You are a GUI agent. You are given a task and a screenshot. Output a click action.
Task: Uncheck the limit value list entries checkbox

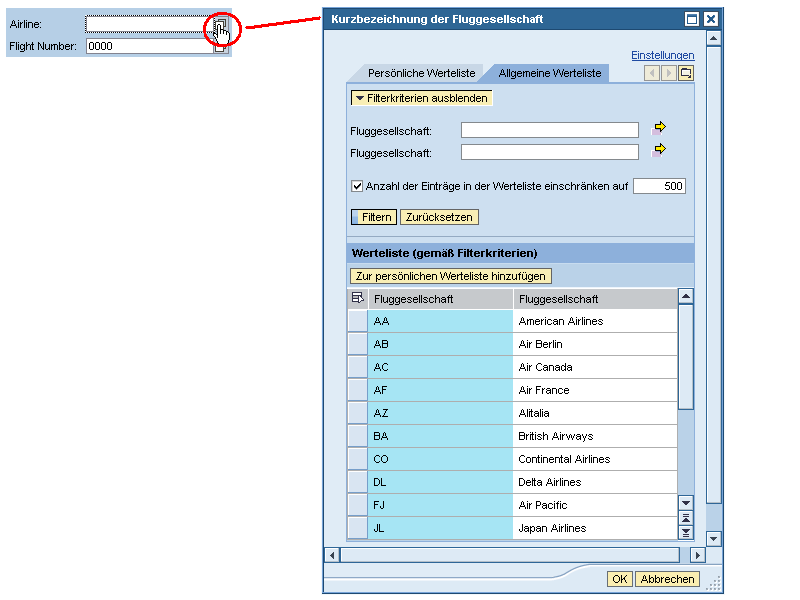coord(357,186)
